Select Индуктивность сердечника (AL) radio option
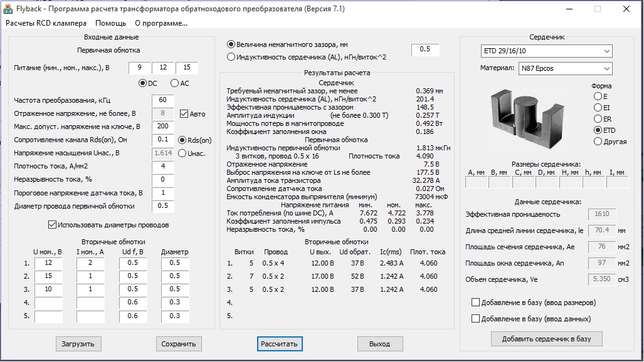Image resolution: width=644 pixels, height=362 pixels. coord(231,56)
